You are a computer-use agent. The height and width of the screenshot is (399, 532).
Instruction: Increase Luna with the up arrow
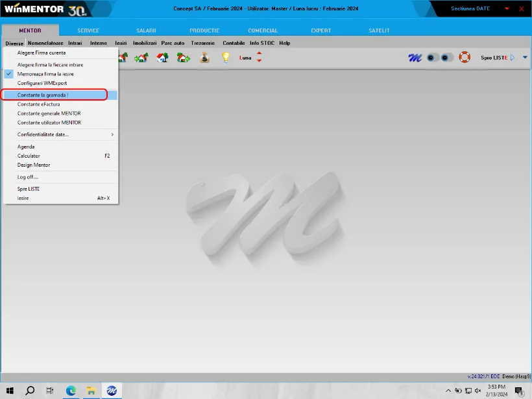260,54
